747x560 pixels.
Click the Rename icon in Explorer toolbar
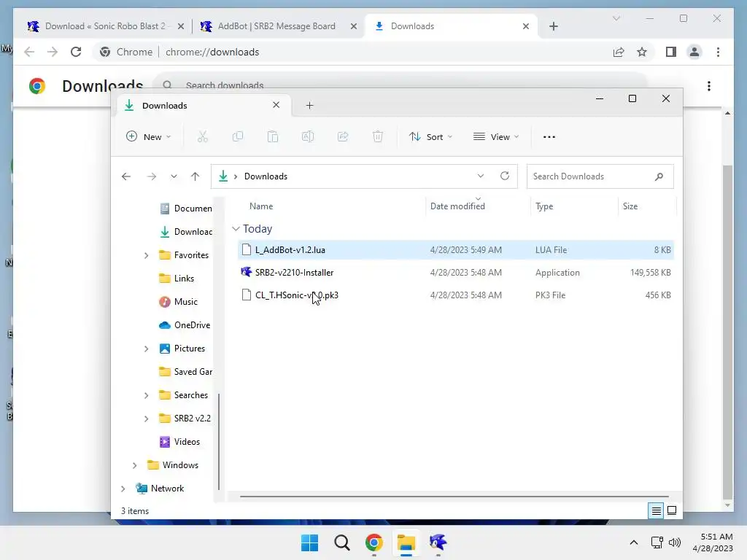click(x=308, y=136)
